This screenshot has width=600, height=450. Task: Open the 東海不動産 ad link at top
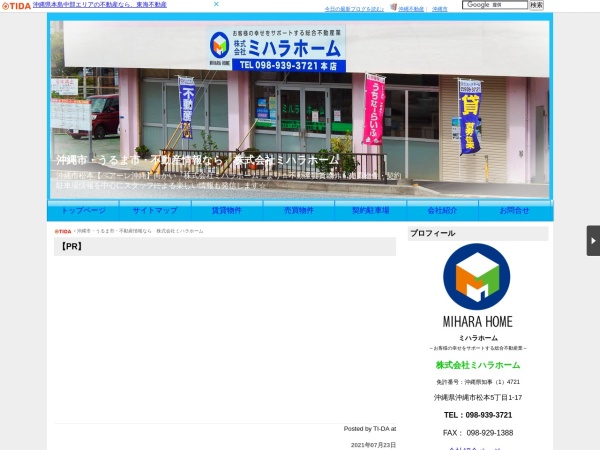point(99,5)
